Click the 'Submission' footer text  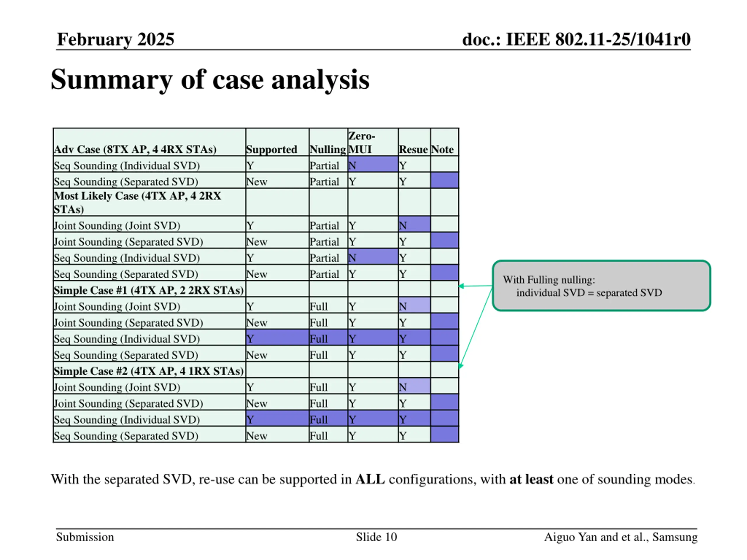tap(85, 537)
